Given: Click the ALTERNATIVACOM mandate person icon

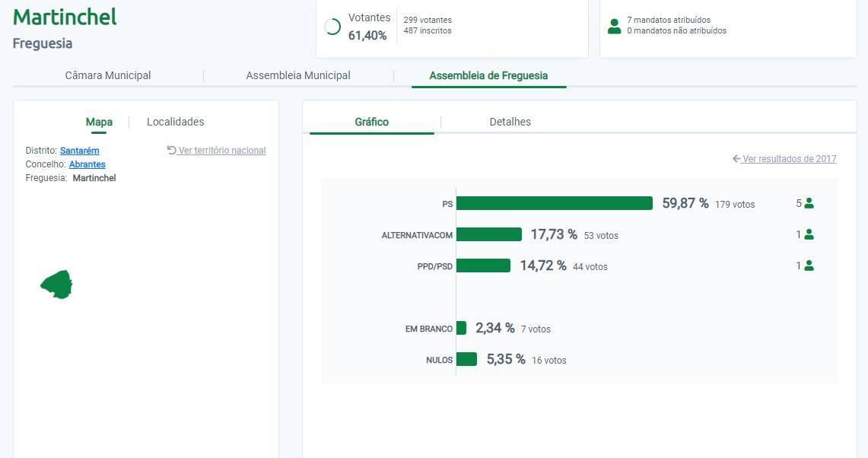Looking at the screenshot, I should (x=809, y=234).
